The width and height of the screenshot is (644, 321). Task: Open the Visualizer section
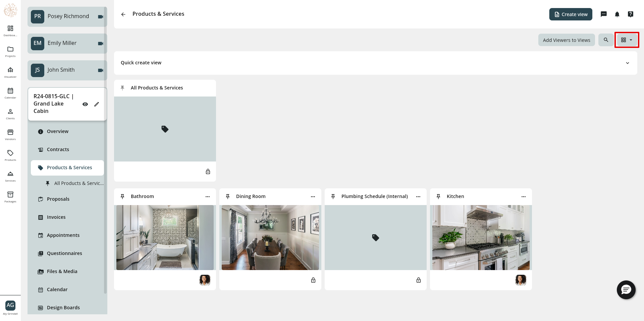coord(10,72)
